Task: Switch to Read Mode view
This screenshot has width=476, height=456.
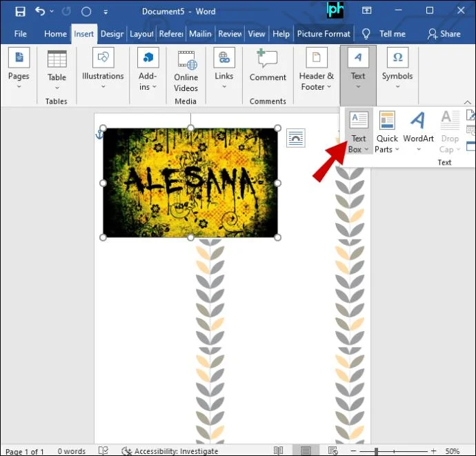Action: pyautogui.click(x=279, y=450)
